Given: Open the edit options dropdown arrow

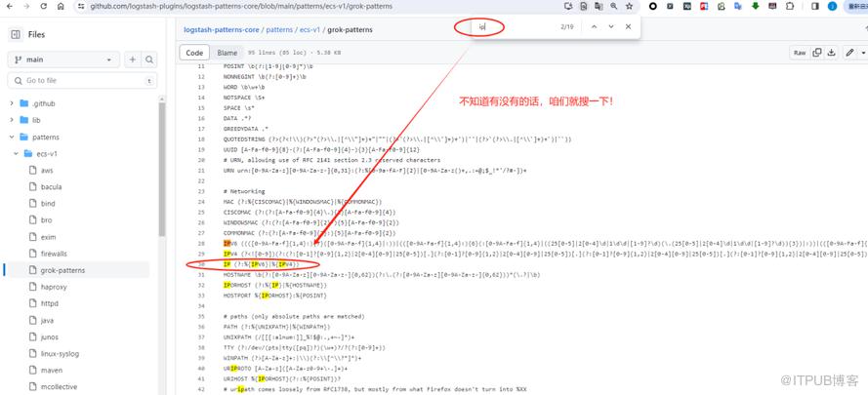Looking at the screenshot, I should click(x=863, y=53).
